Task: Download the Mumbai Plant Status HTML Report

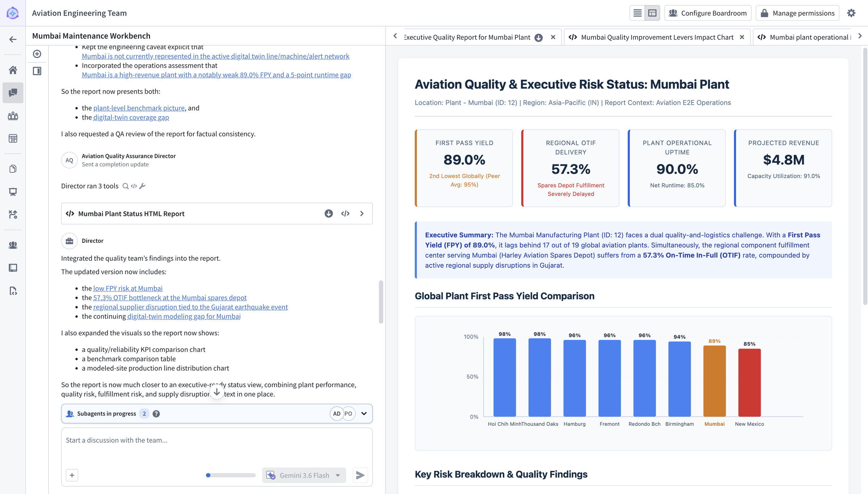Action: coord(328,213)
